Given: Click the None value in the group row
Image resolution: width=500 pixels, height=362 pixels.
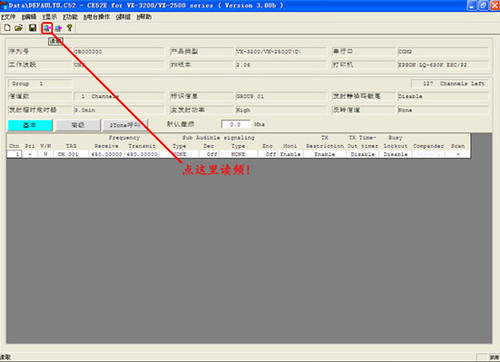Looking at the screenshot, I should (x=443, y=110).
